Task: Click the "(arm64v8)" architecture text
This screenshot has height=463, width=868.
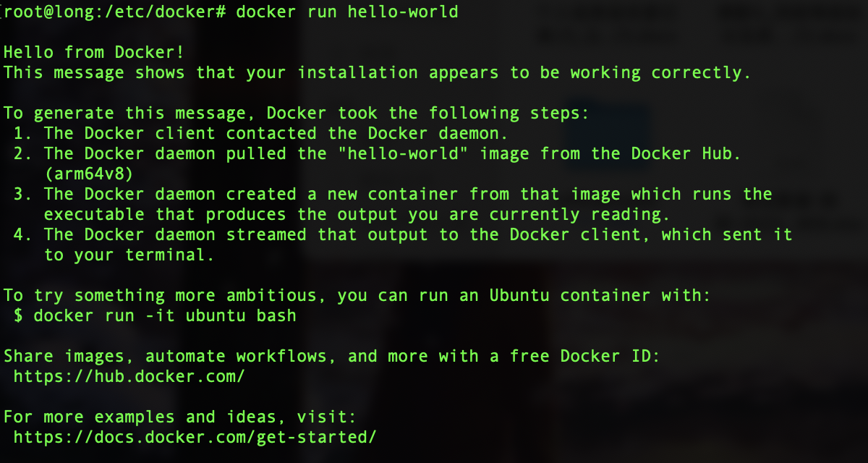Action: [88, 174]
